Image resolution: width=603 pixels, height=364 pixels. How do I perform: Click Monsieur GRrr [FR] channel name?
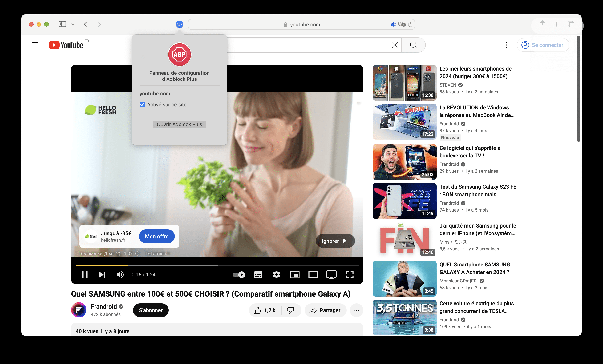458,281
